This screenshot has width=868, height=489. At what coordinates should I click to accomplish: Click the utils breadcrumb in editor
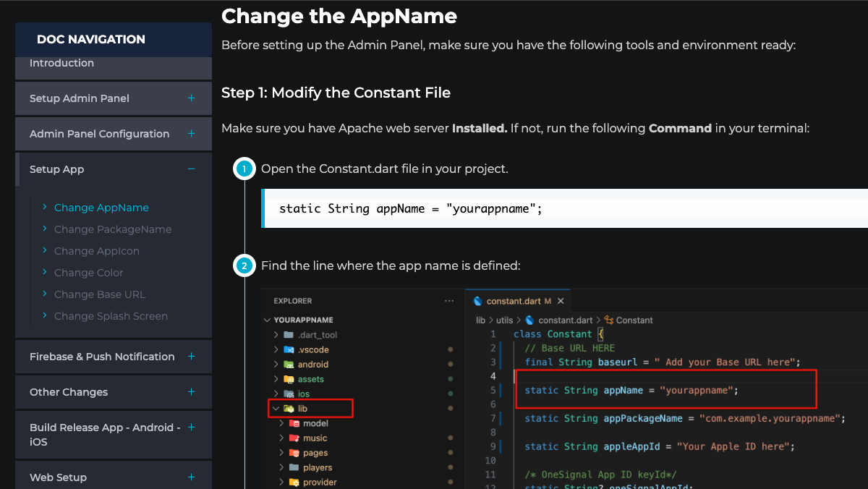(x=504, y=320)
